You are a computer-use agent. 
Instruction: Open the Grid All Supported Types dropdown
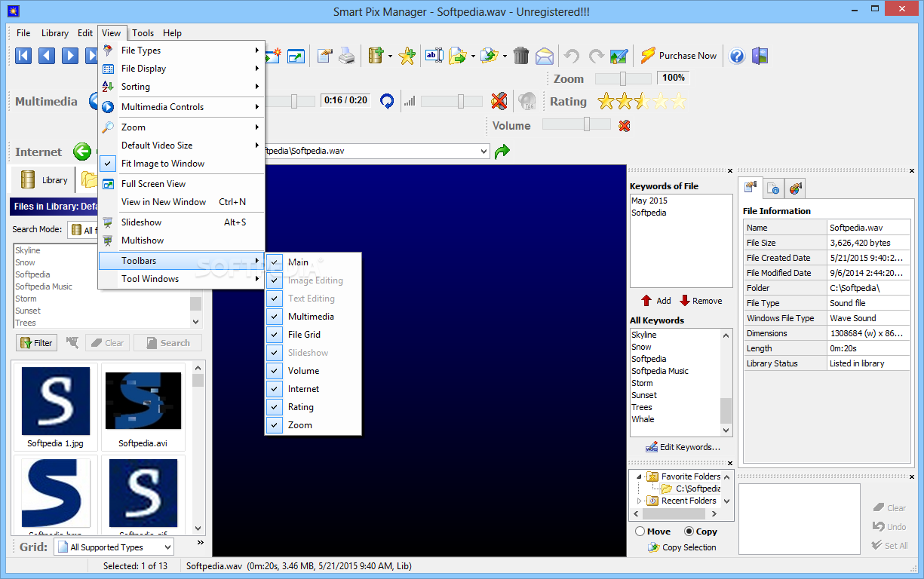click(167, 547)
